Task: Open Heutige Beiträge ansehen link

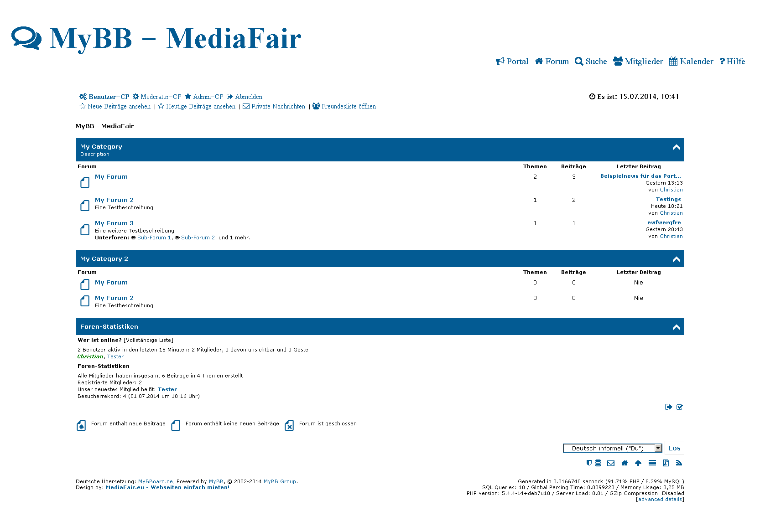Action: click(201, 106)
